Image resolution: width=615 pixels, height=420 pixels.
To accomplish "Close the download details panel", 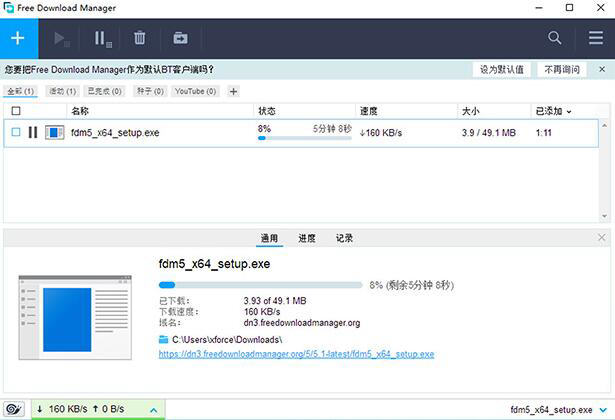I will 601,238.
